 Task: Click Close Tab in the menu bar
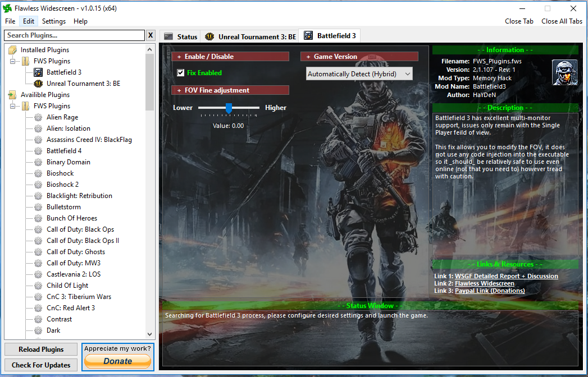pos(519,21)
